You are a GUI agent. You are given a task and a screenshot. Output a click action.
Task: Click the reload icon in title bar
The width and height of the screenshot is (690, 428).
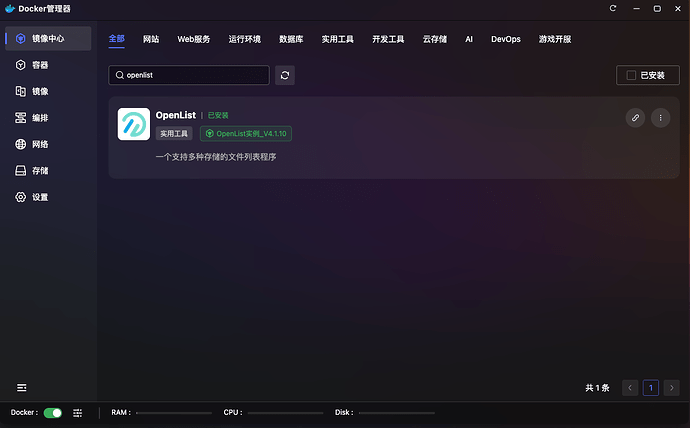(x=613, y=8)
